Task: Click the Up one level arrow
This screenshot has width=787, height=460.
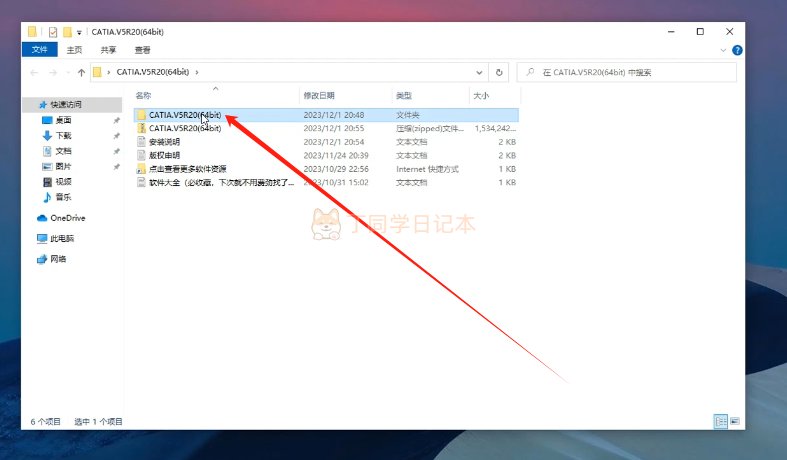Action: (x=81, y=72)
